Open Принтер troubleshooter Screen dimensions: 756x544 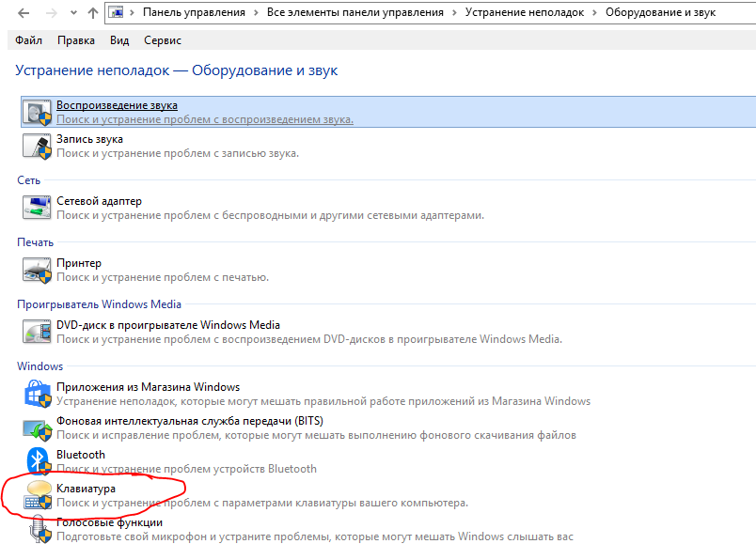79,263
